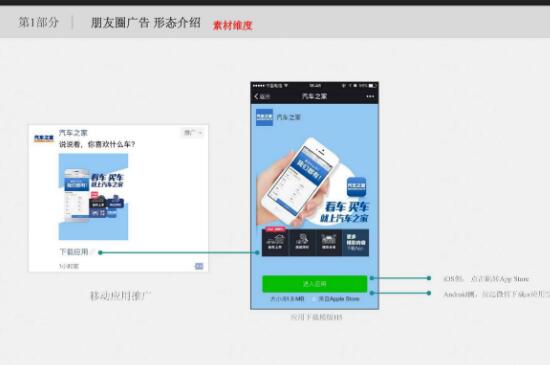The image size is (550, 365).
Task: Open the three-dot more menu in phone header
Action: pyautogui.click(x=370, y=96)
